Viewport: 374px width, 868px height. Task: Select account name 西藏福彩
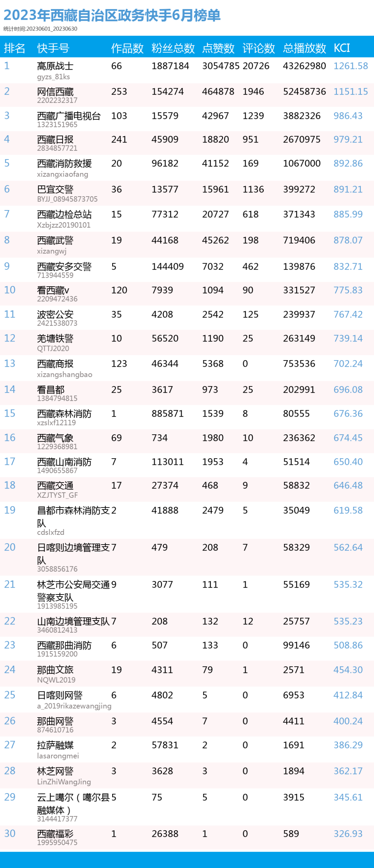pos(55,834)
